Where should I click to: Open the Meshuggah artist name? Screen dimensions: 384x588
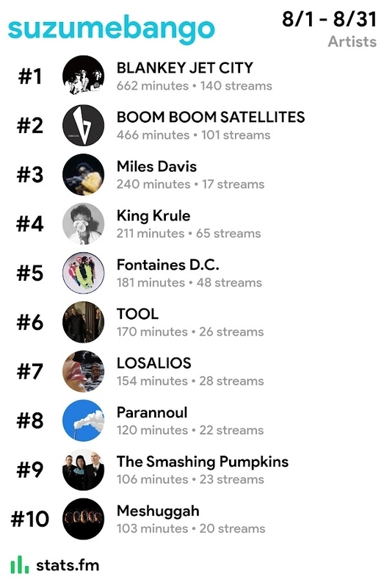click(x=158, y=512)
